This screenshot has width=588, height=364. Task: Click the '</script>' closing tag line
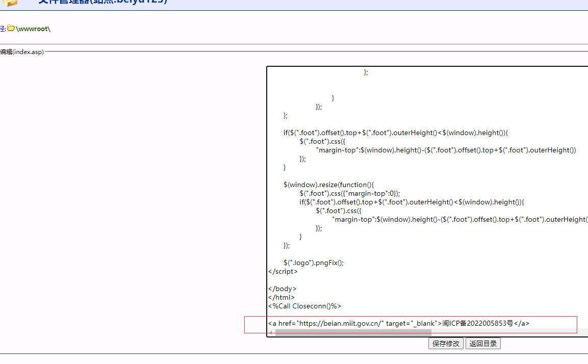tap(283, 271)
